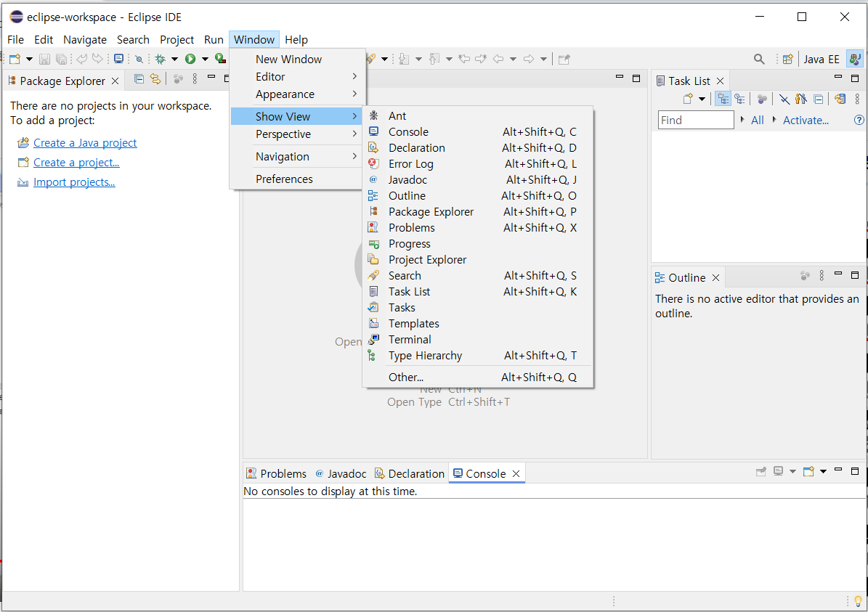Click Activate... link in Task List
Viewport: 868px width, 612px height.
[806, 120]
